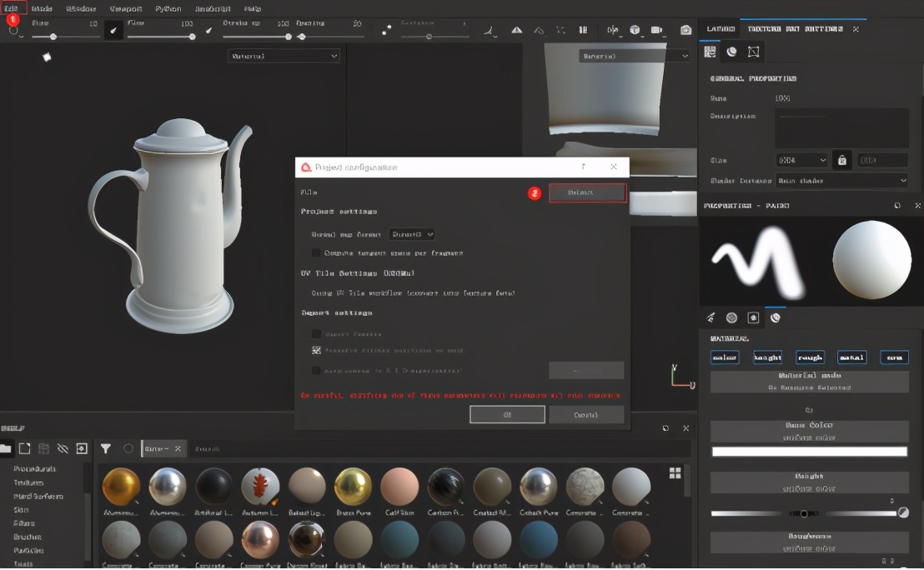924x570 pixels.
Task: Select the Autumn Leaf material thumbnail
Action: (260, 487)
